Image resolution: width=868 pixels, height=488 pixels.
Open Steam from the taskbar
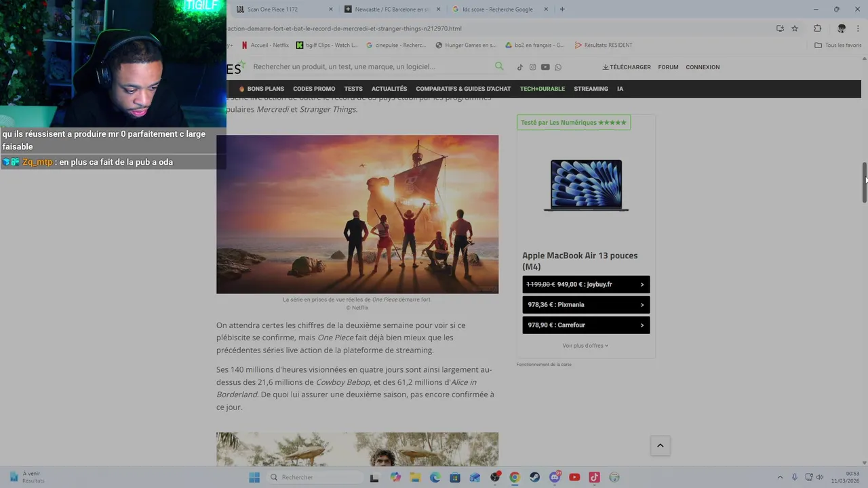pyautogui.click(x=535, y=477)
